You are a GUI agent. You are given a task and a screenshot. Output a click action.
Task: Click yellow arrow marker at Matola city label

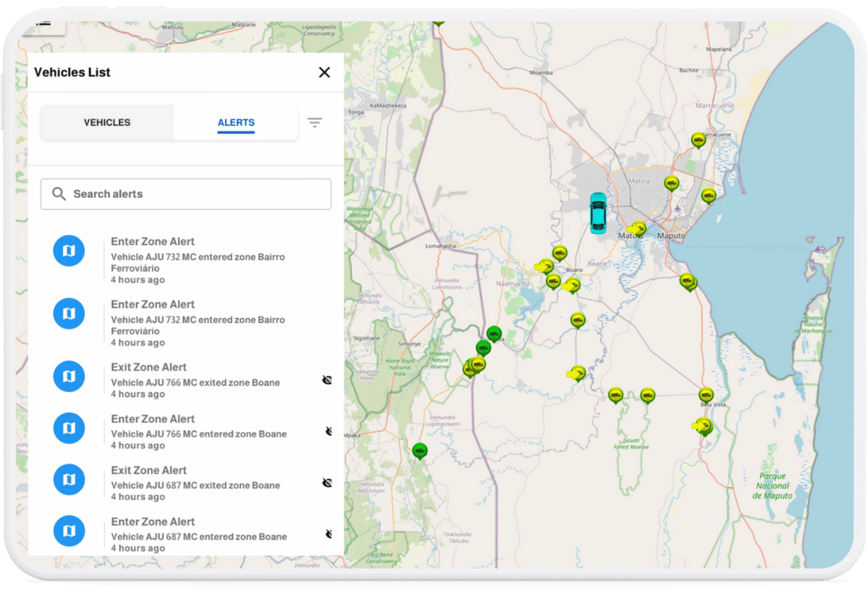635,229
